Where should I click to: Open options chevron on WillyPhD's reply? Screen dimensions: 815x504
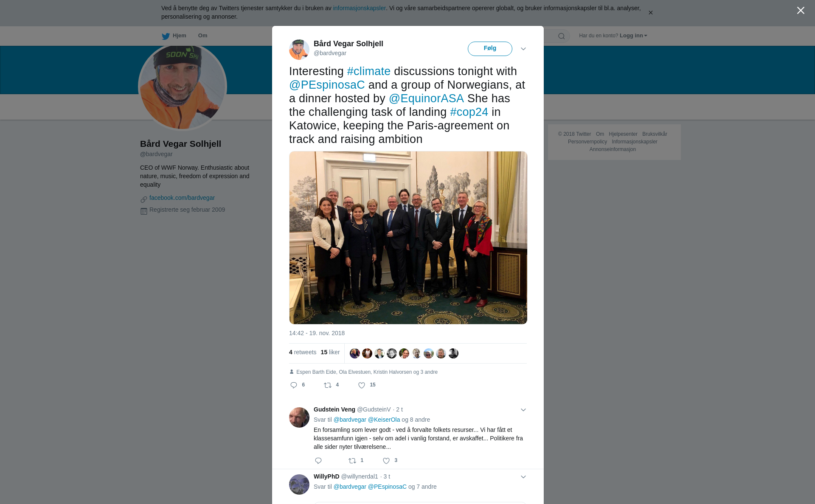523,477
